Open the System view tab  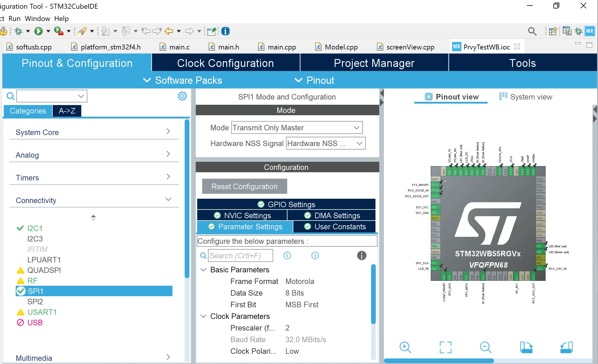526,97
